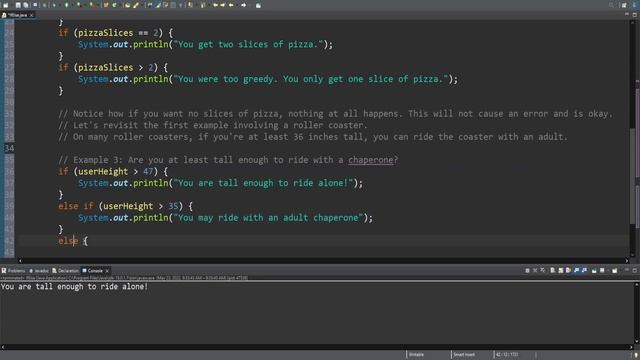Switch to the Java perspective icon
This screenshot has width=640, height=360.
coord(634,5)
